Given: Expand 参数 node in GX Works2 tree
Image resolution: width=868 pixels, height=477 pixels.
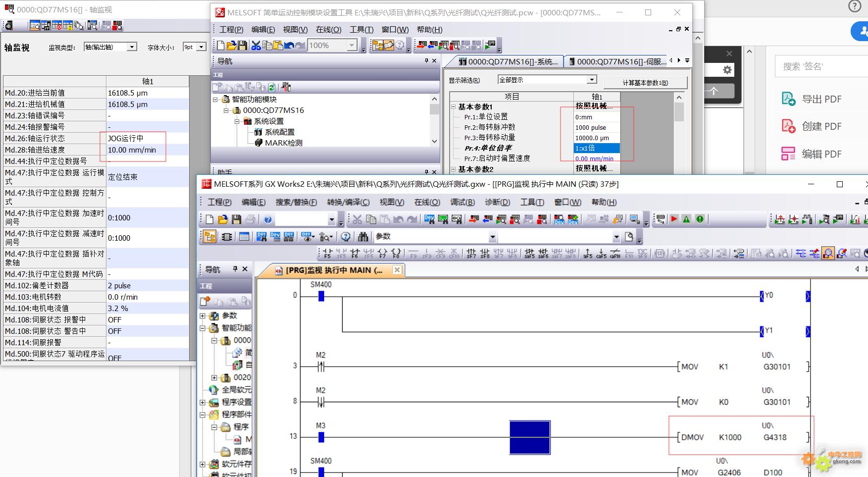Looking at the screenshot, I should pyautogui.click(x=203, y=316).
